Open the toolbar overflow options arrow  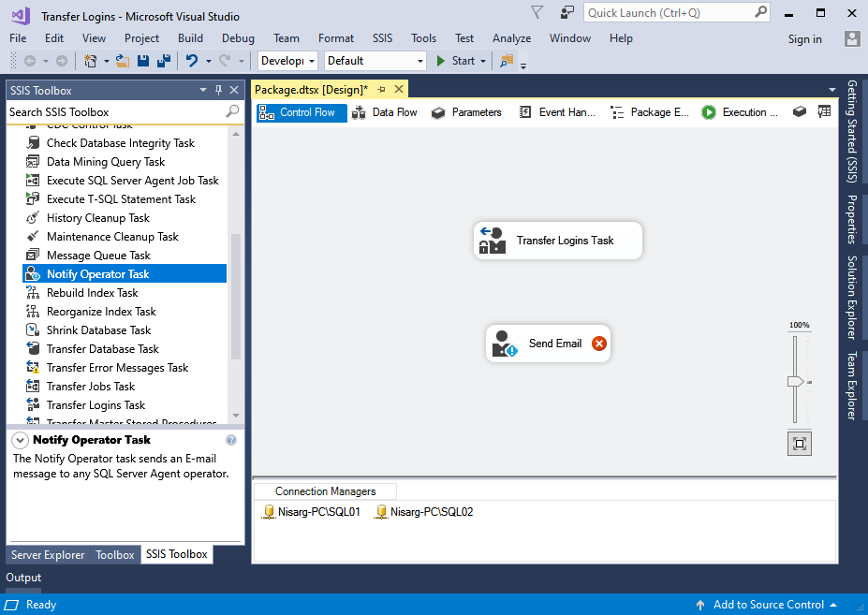[523, 66]
